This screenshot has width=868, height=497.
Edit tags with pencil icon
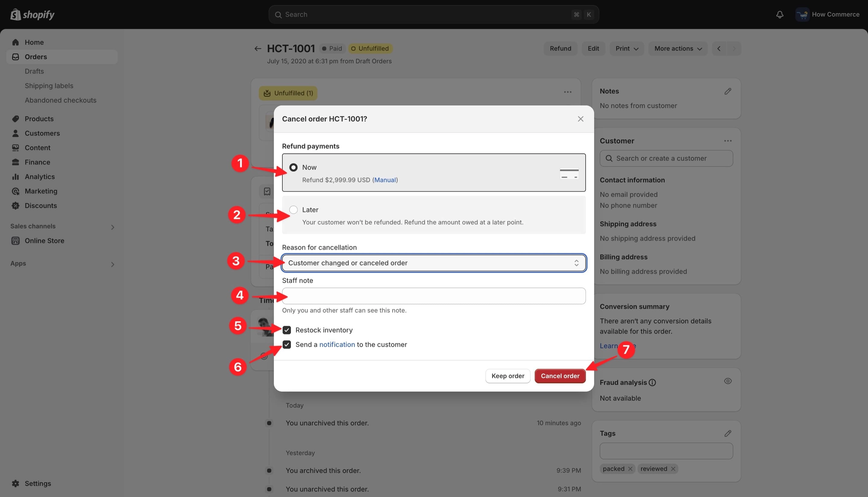click(728, 433)
